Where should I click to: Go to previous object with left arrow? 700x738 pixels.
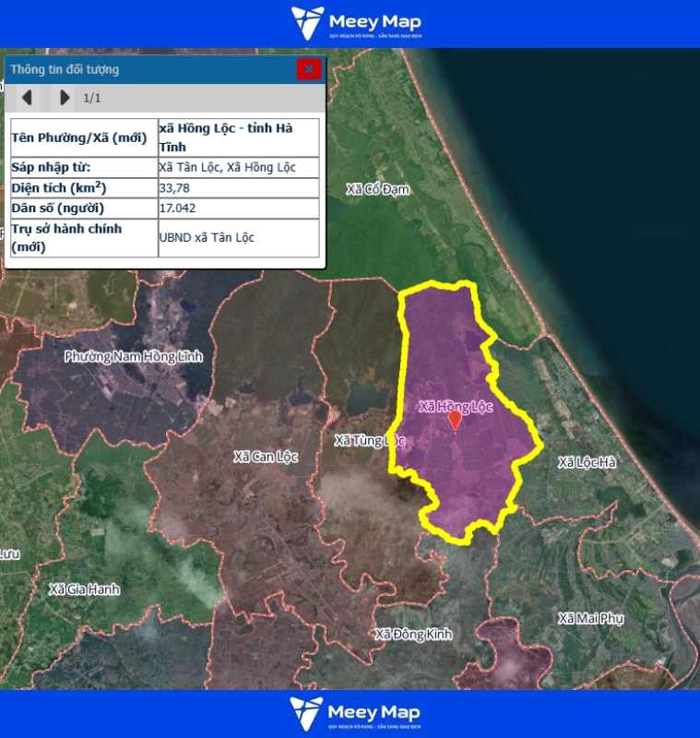[x=27, y=97]
